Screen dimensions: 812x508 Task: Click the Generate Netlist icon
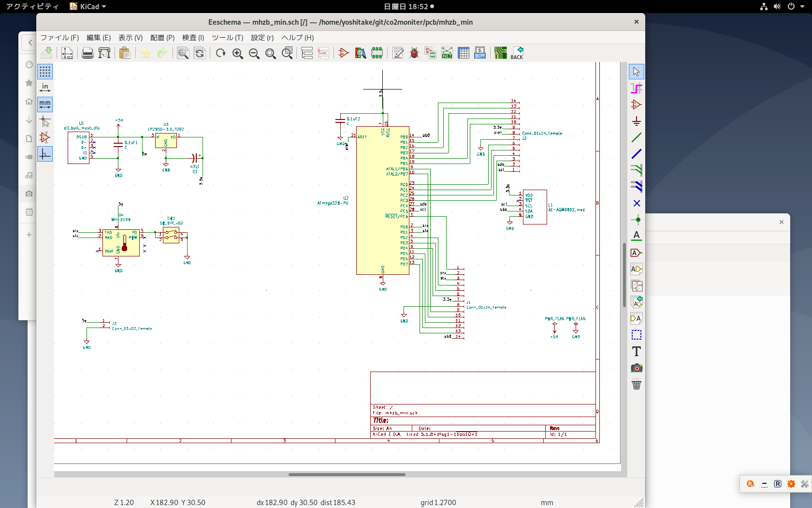pyautogui.click(x=447, y=53)
